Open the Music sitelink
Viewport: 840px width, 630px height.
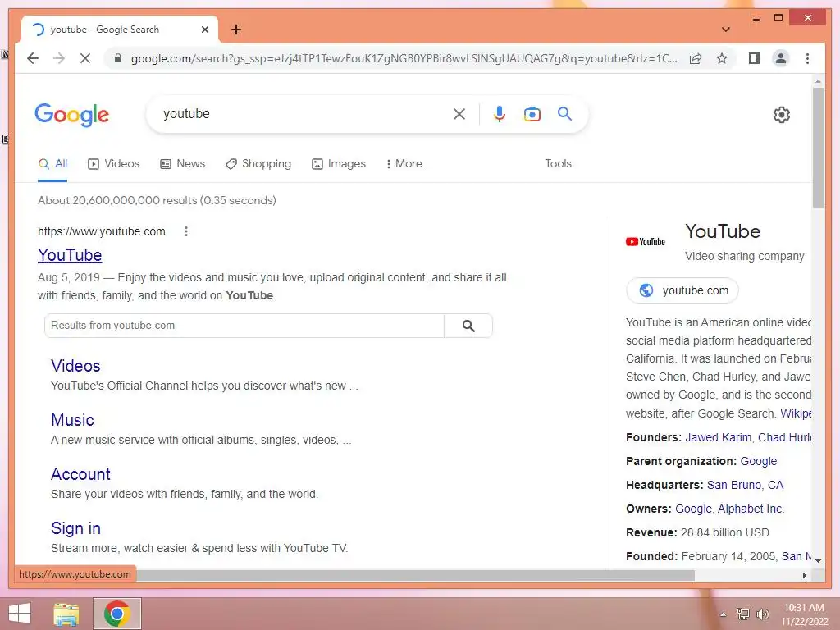[x=72, y=420]
